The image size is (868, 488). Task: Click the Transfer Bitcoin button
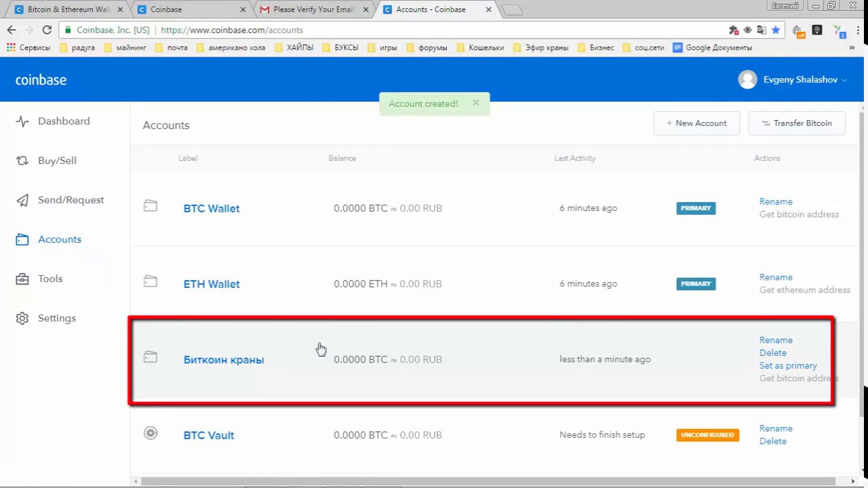(x=797, y=123)
